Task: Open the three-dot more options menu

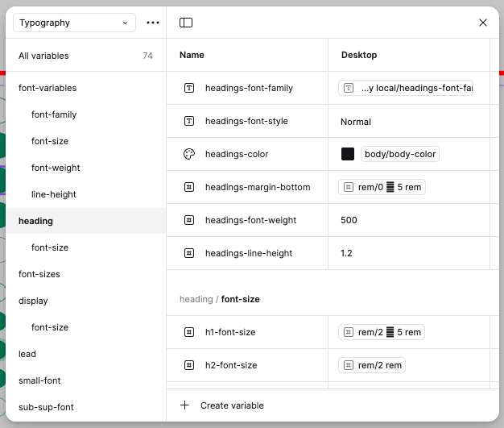Action: (153, 23)
